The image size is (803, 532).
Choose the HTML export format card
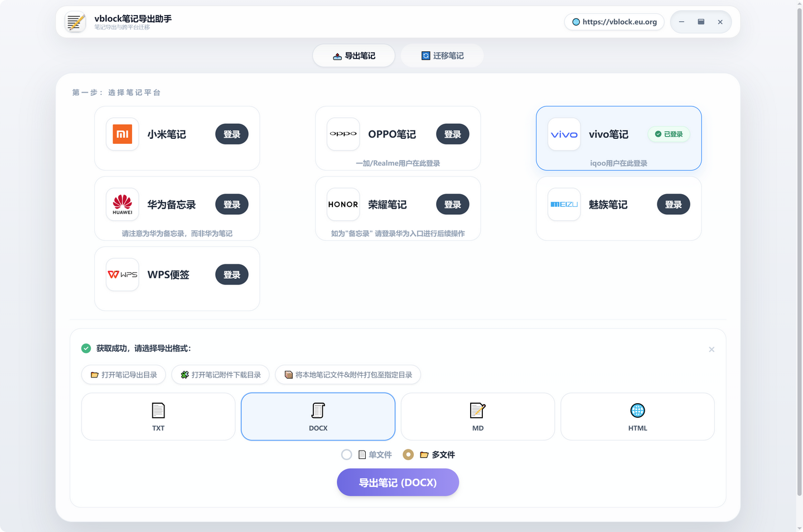637,417
